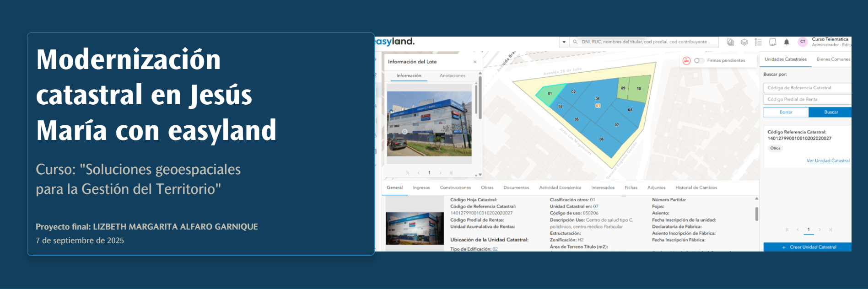Open the Bienes Comunes tab
868x289 pixels.
(x=833, y=59)
